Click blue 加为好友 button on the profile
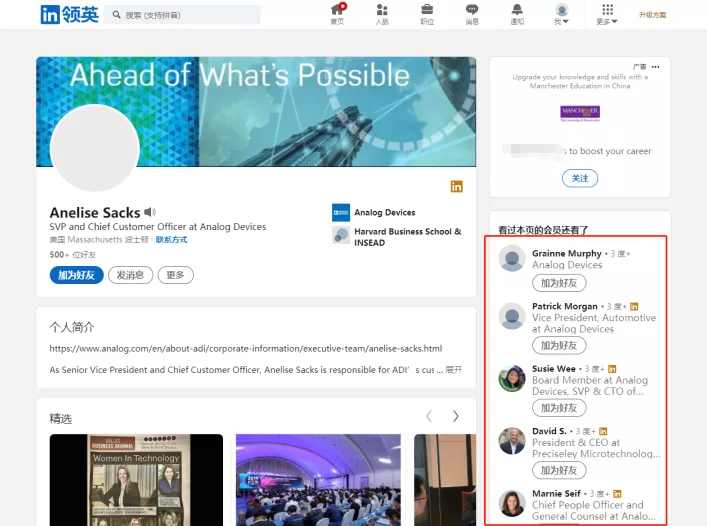Image resolution: width=707 pixels, height=526 pixels. coord(77,275)
